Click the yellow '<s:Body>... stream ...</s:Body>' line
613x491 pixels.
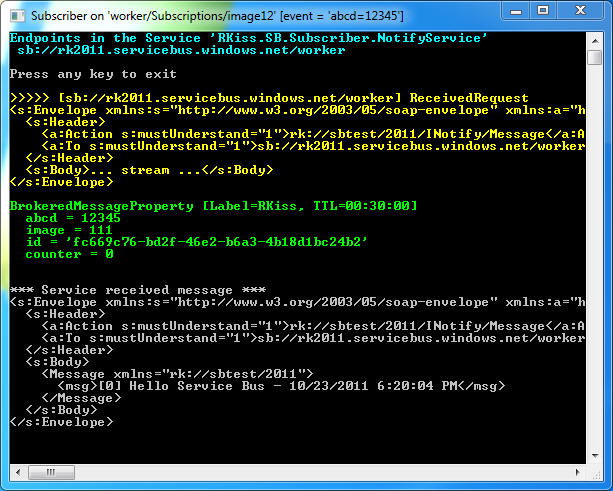(x=149, y=170)
